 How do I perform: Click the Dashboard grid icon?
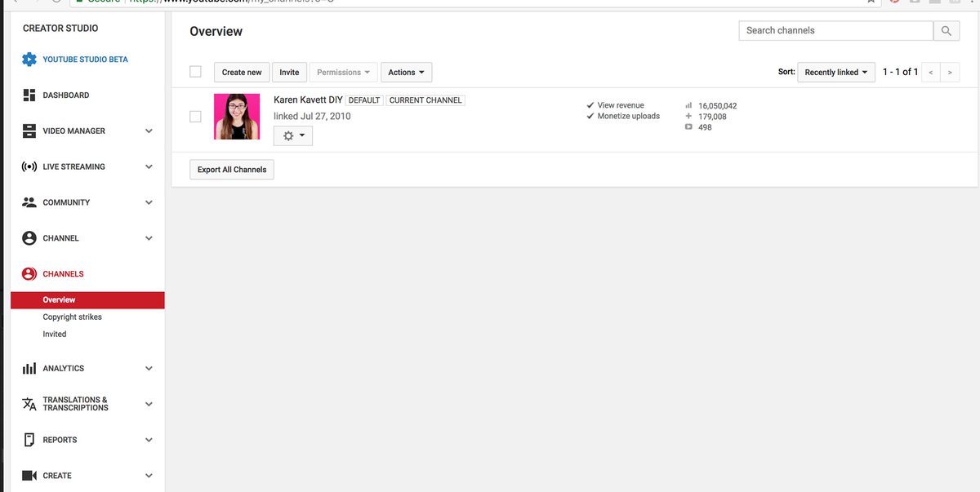pyautogui.click(x=29, y=95)
